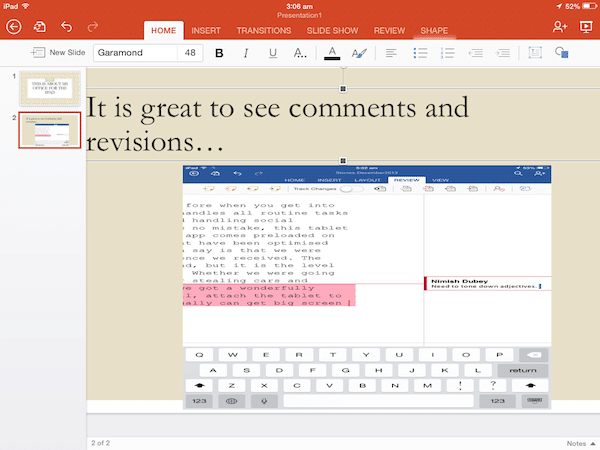Toggle bold formatting

pos(219,53)
